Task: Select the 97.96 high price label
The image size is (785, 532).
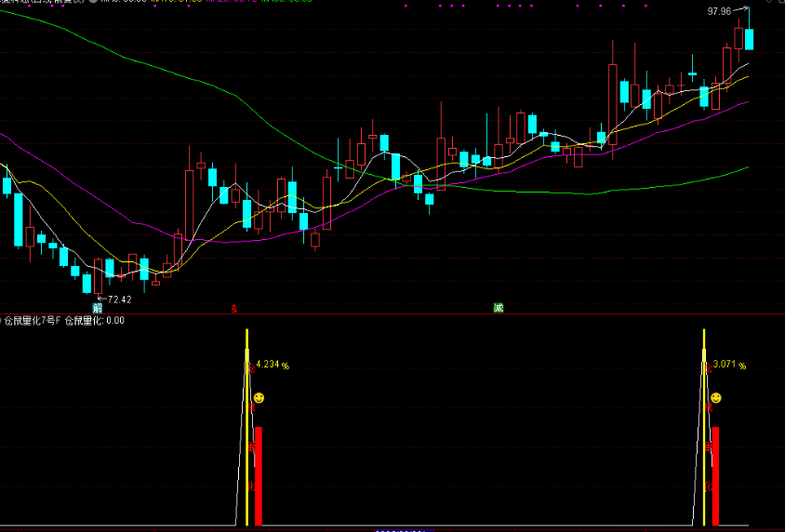Action: point(720,11)
